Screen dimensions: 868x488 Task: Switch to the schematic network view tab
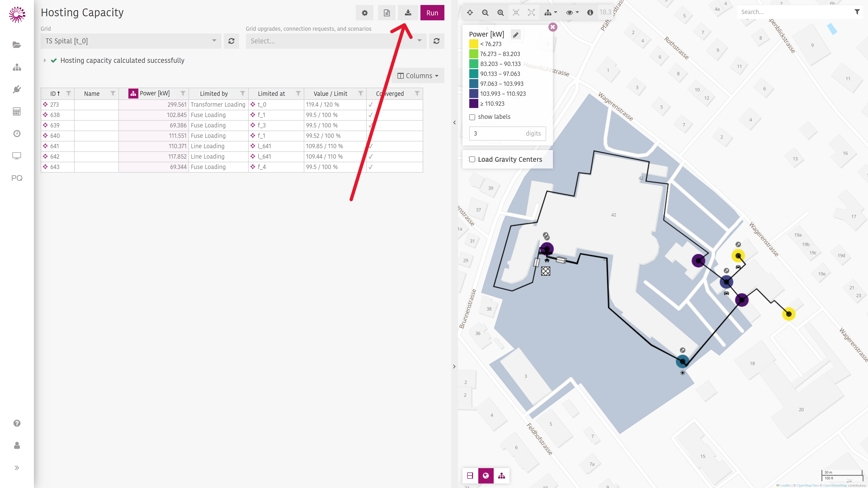click(501, 476)
